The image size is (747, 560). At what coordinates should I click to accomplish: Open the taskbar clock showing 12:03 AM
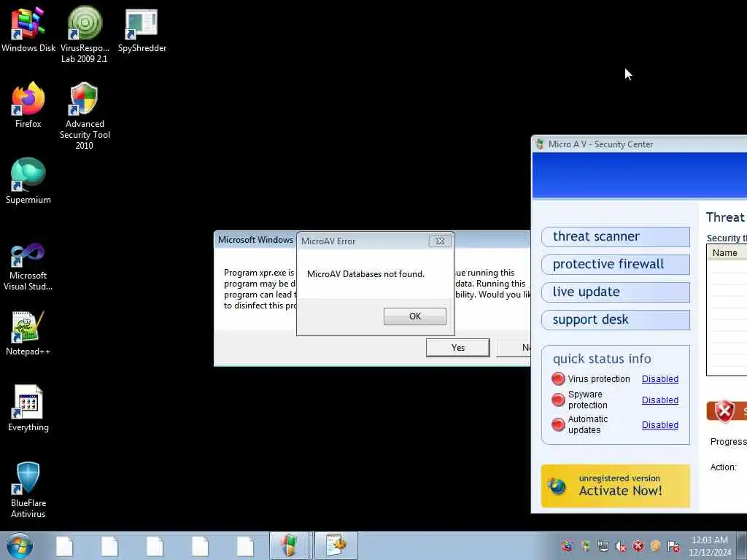coord(709,546)
